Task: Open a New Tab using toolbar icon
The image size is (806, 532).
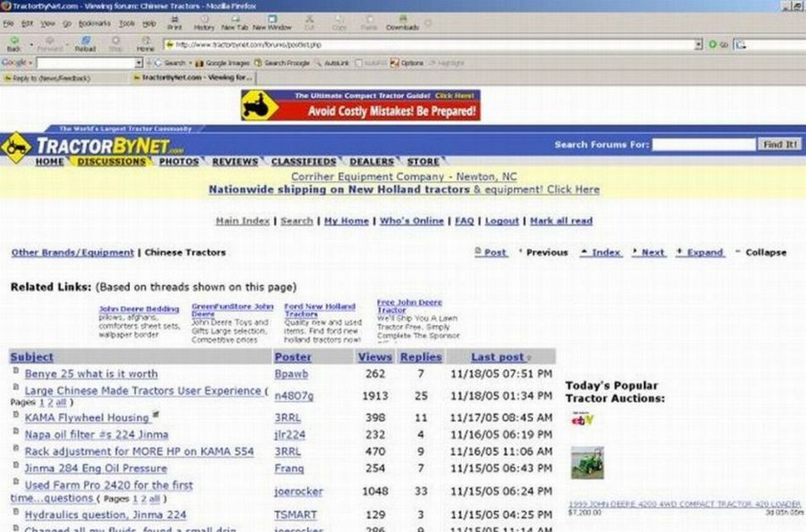Action: pos(237,22)
